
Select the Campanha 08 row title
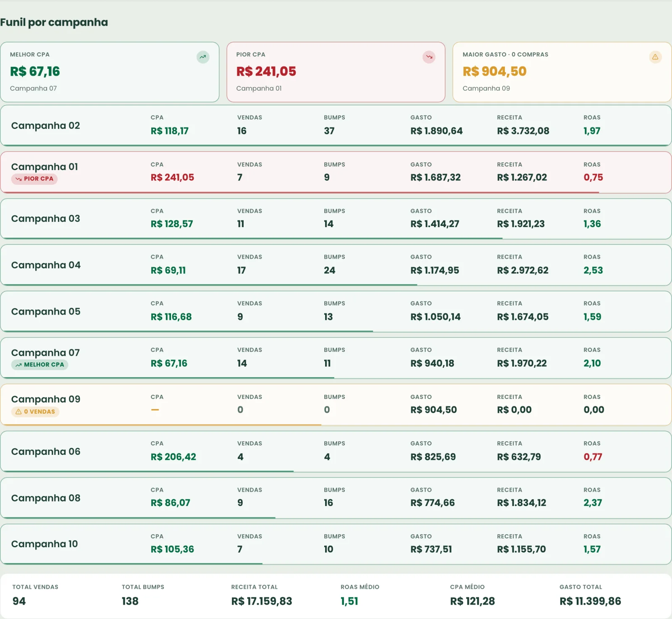click(46, 498)
